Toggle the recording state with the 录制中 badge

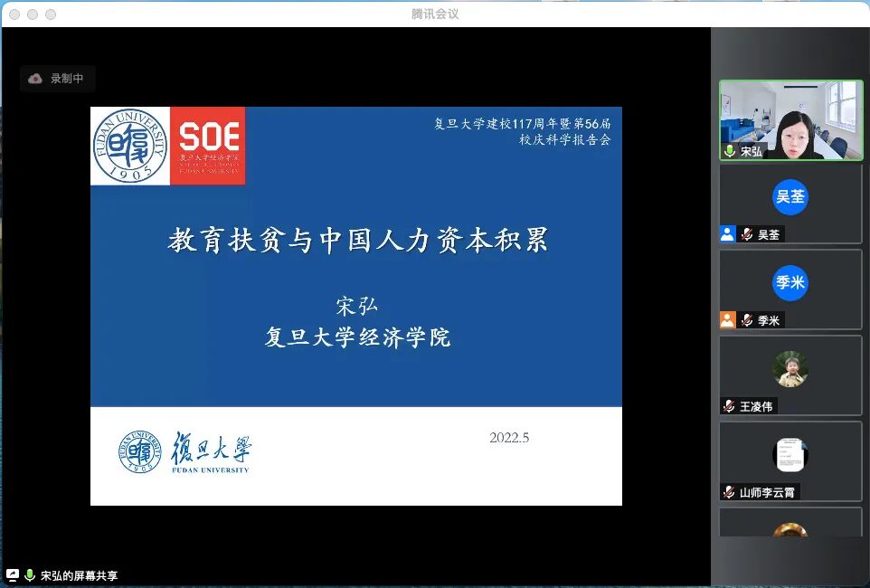(x=57, y=78)
